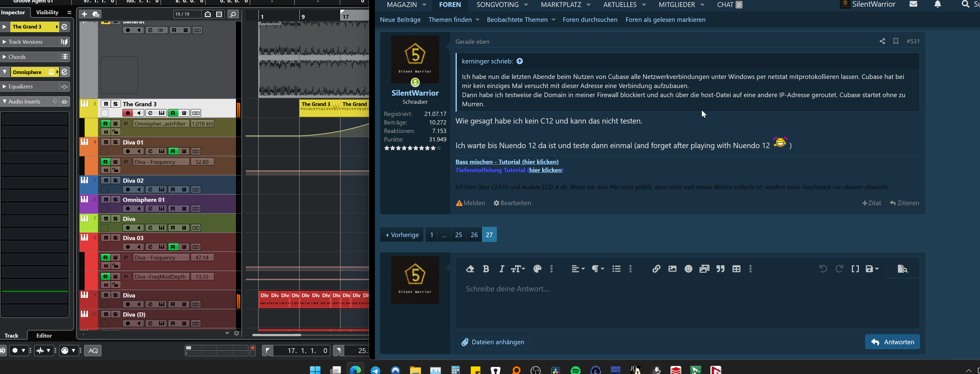Open the Themen finden dropdown
Viewport: 980px width, 374px height.
point(453,20)
